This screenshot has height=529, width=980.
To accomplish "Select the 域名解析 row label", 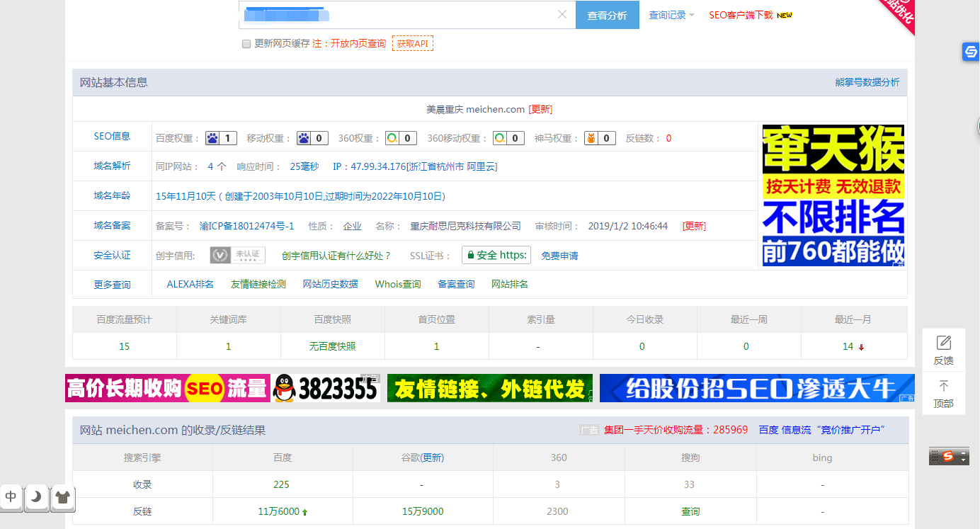I will pos(112,166).
